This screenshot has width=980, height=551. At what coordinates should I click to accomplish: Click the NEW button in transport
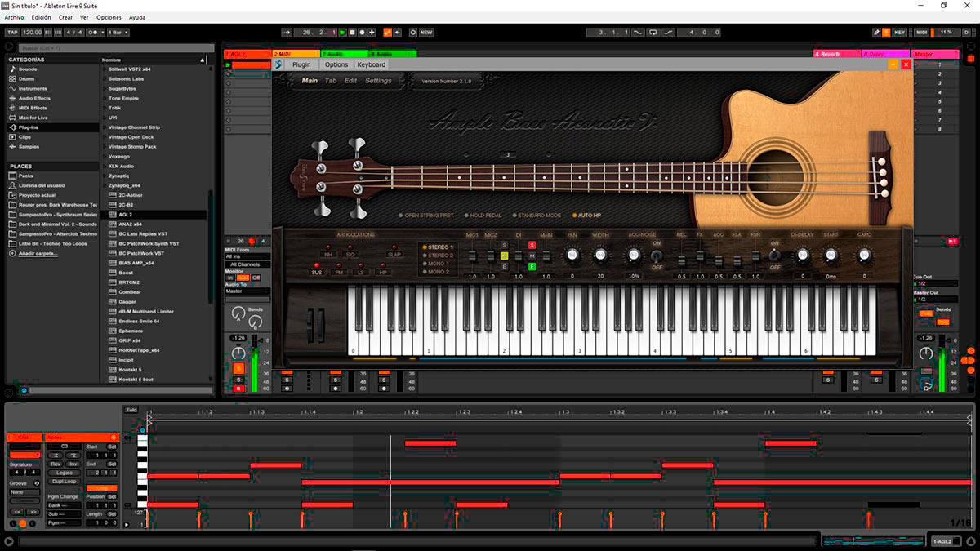tap(427, 32)
